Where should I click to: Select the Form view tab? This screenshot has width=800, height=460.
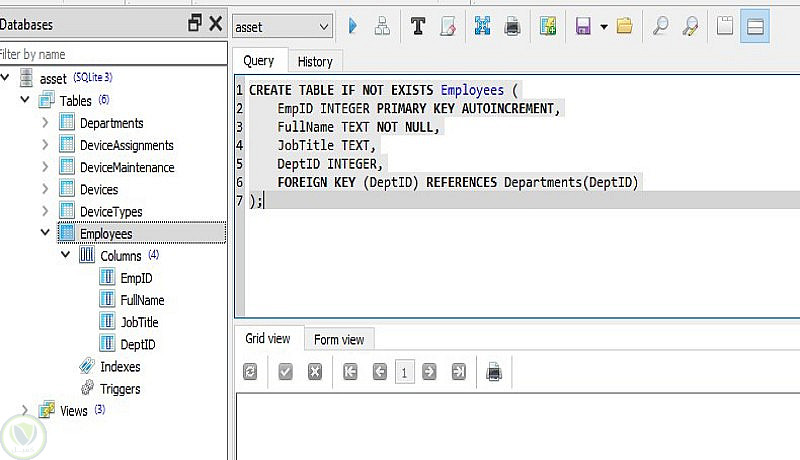coord(339,340)
